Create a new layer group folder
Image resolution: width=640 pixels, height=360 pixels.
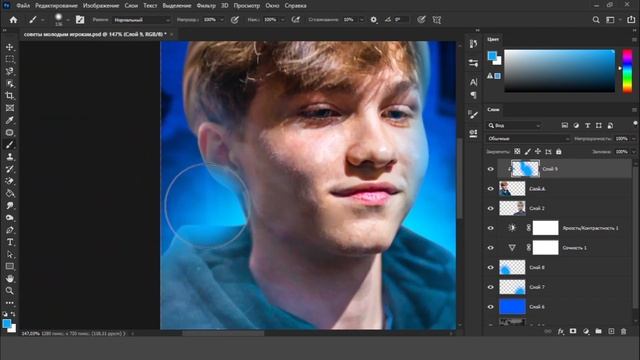[x=598, y=331]
